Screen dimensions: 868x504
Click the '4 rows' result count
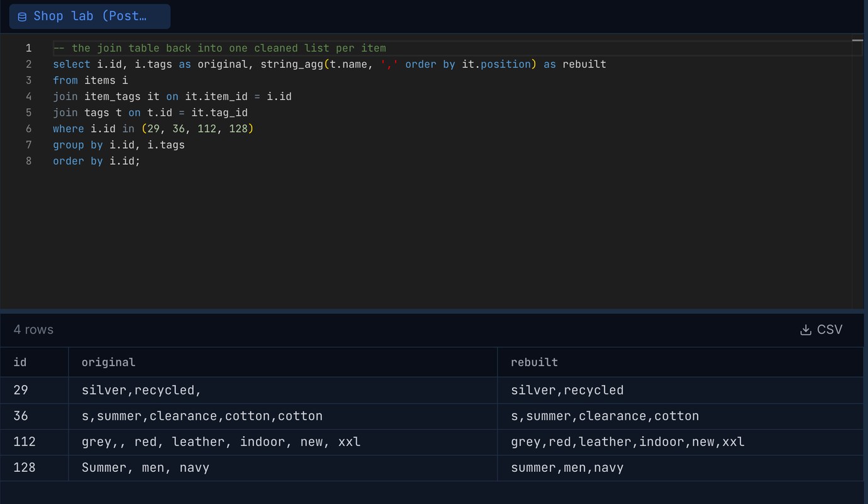click(33, 330)
